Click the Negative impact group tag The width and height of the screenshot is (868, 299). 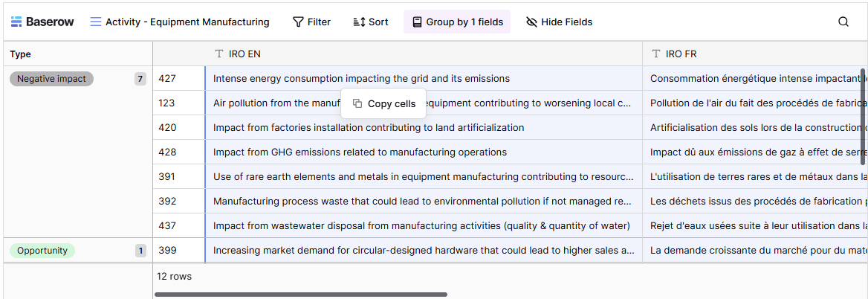51,79
